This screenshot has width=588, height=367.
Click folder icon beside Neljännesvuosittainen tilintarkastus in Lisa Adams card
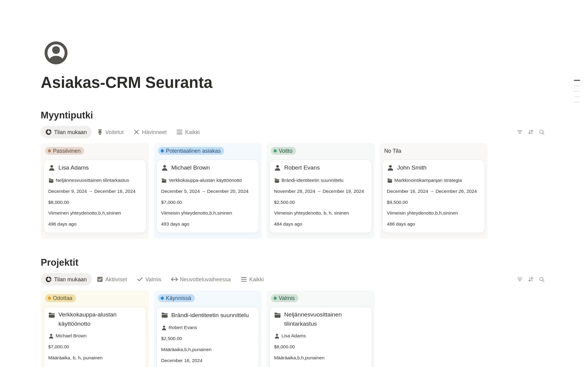[51, 181]
